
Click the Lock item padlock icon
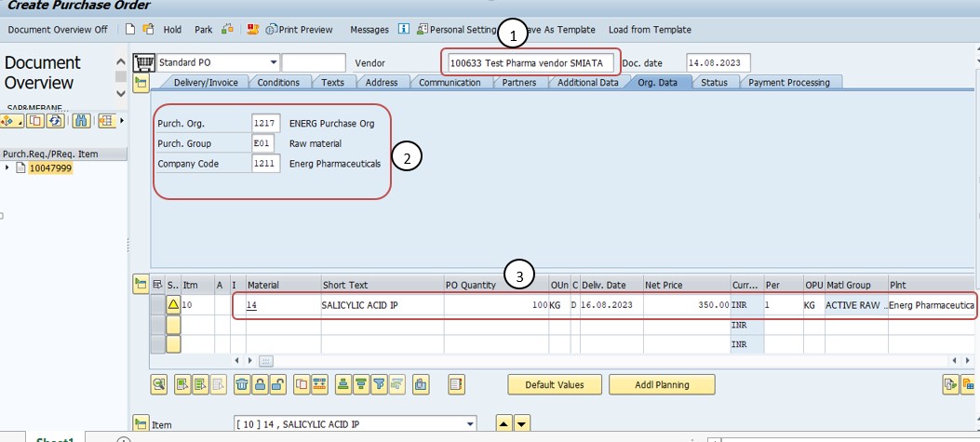click(261, 384)
